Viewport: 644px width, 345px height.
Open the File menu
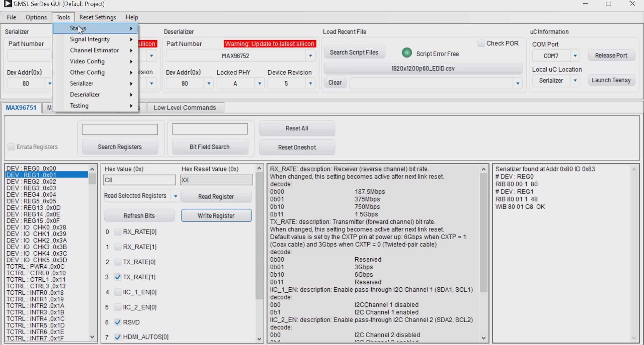[x=11, y=17]
